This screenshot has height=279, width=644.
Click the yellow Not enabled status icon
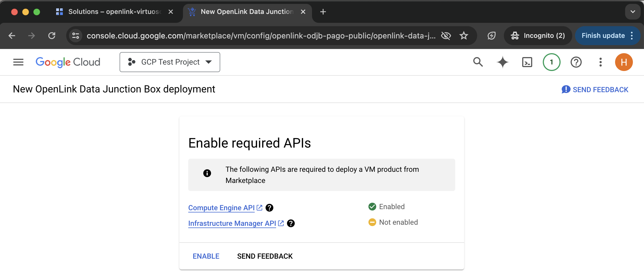372,222
